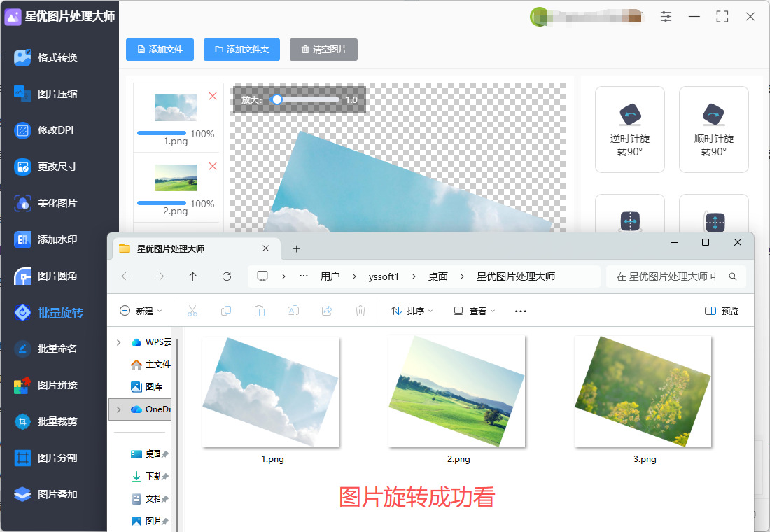The image size is (770, 532).
Task: Open app settings sliders icon in title bar
Action: 666,17
